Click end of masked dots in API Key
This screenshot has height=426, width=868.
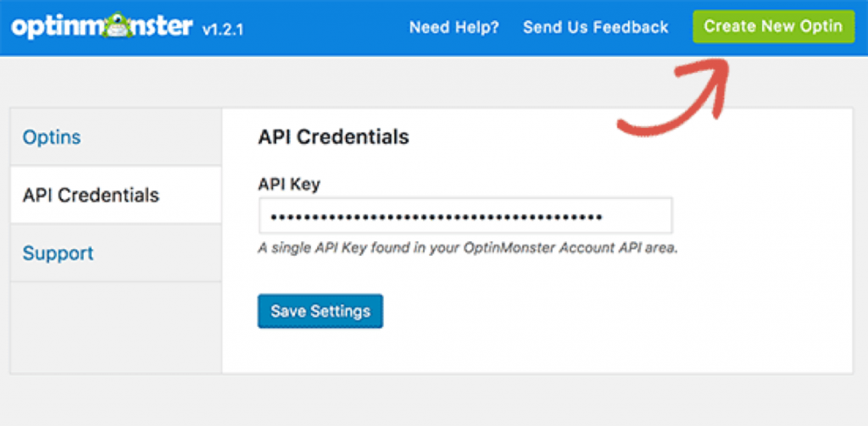click(x=600, y=216)
